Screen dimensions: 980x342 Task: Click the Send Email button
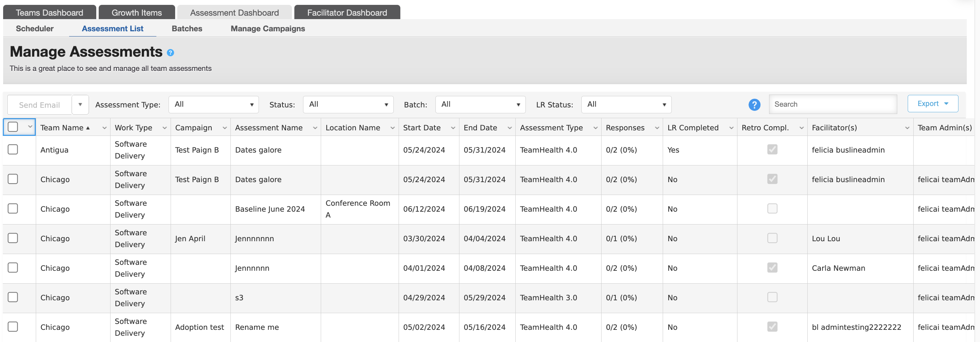click(40, 105)
